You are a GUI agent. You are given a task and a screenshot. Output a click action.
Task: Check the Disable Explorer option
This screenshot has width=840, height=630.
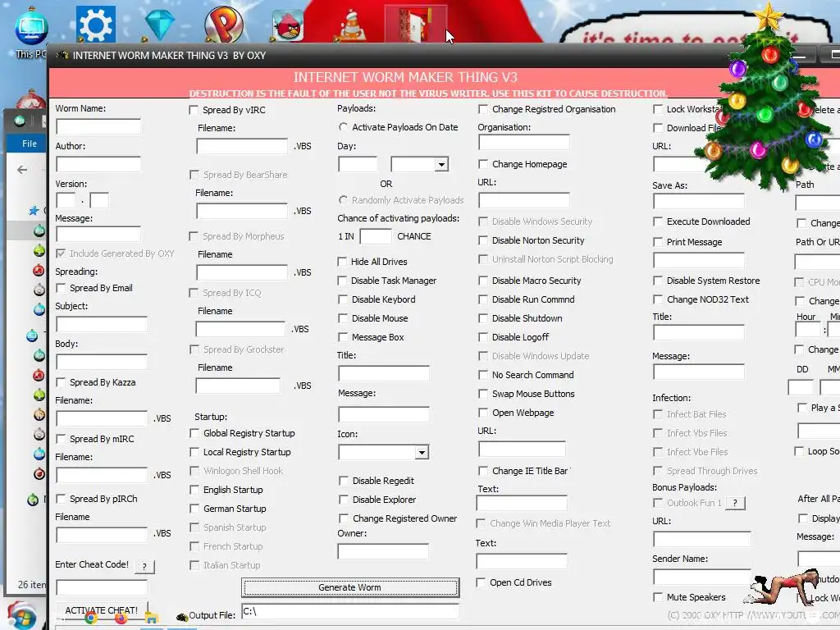344,500
